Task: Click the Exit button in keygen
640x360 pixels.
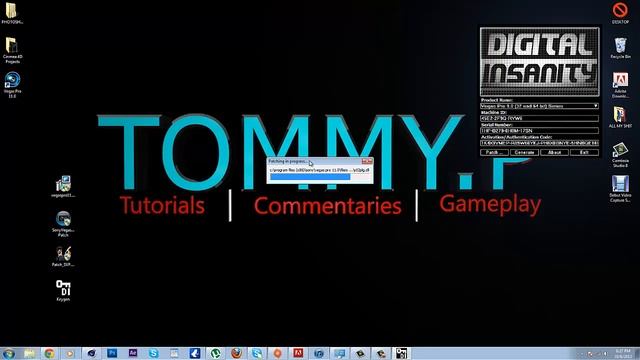Action: [x=584, y=152]
